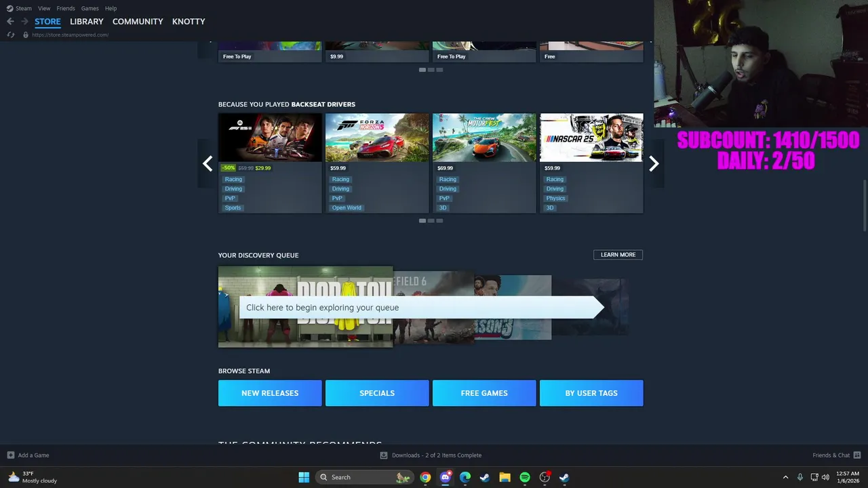The image size is (868, 488).
Task: Open the Windows Start menu
Action: [304, 477]
